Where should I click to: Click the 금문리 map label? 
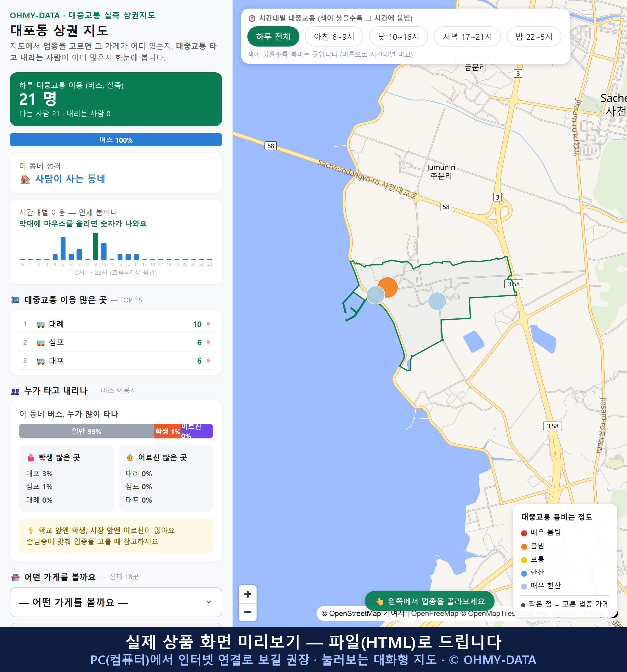(475, 67)
